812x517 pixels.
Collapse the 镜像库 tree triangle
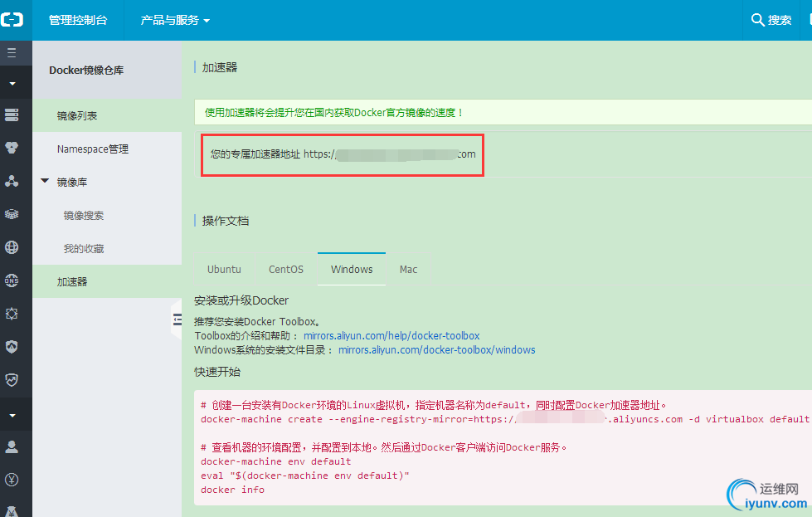pyautogui.click(x=45, y=181)
